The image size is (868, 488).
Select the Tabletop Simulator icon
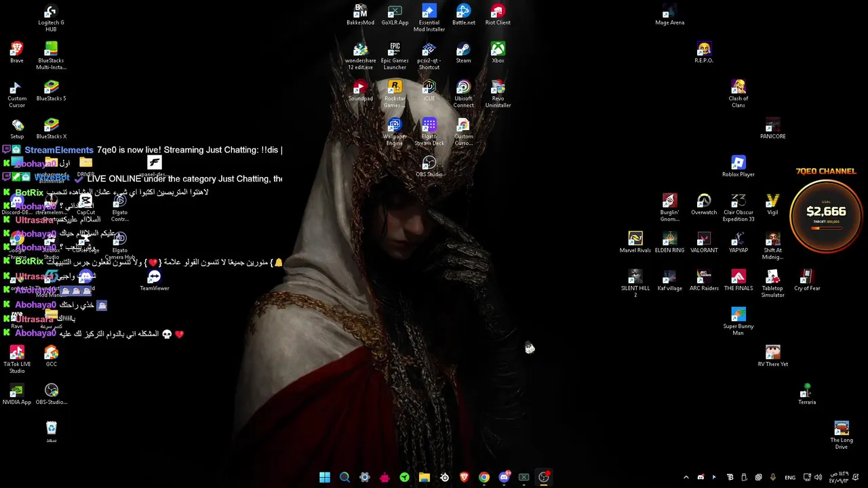click(x=772, y=284)
